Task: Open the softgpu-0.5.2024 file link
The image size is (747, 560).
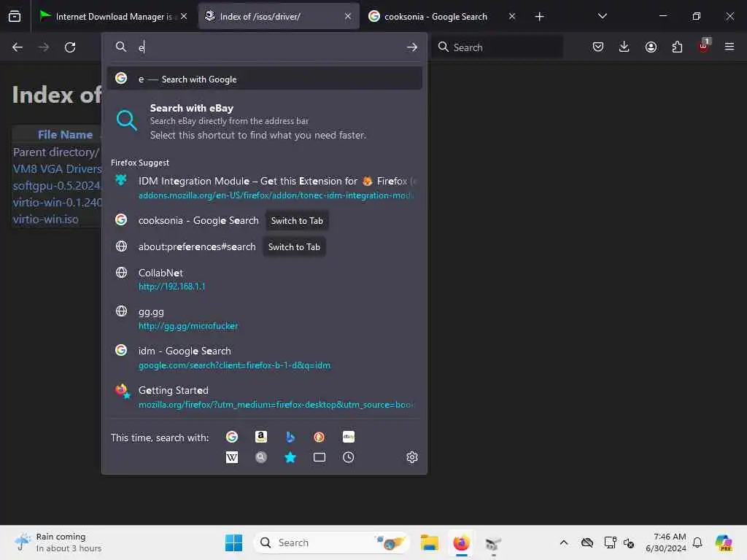Action: [57, 186]
